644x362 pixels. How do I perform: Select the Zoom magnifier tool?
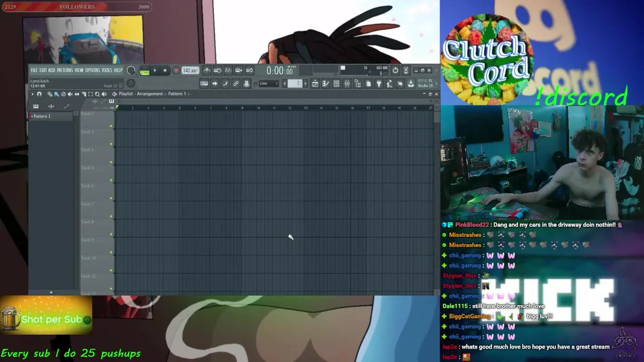click(97, 94)
